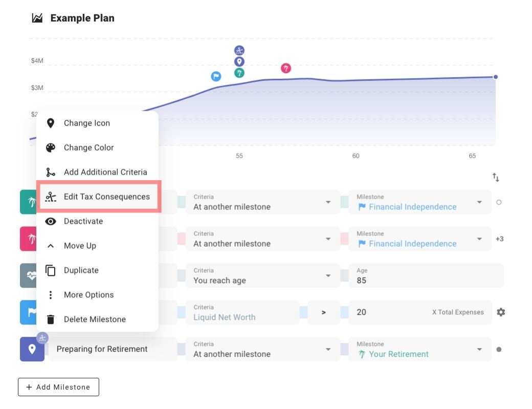532x409 pixels.
Task: Open settings gear for Liquid Net Worth row
Action: 501,312
